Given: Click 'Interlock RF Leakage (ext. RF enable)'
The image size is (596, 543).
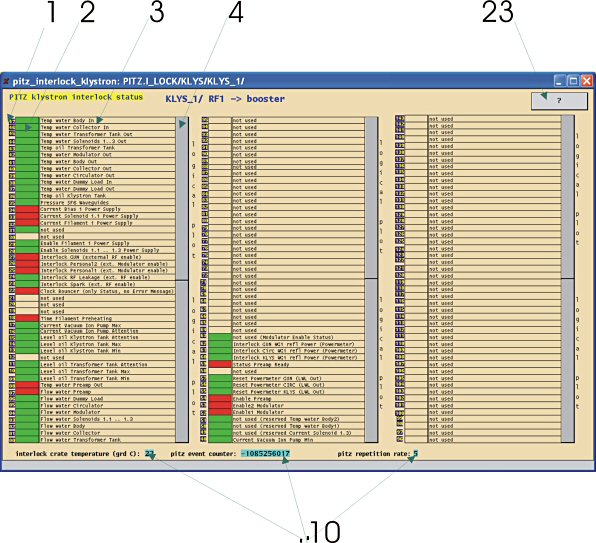Looking at the screenshot, I should pos(95,277).
